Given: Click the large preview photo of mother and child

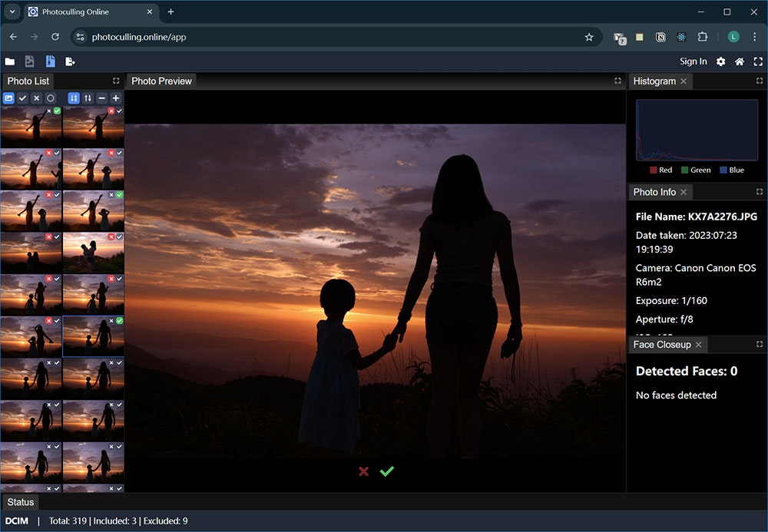Looking at the screenshot, I should pyautogui.click(x=376, y=291).
